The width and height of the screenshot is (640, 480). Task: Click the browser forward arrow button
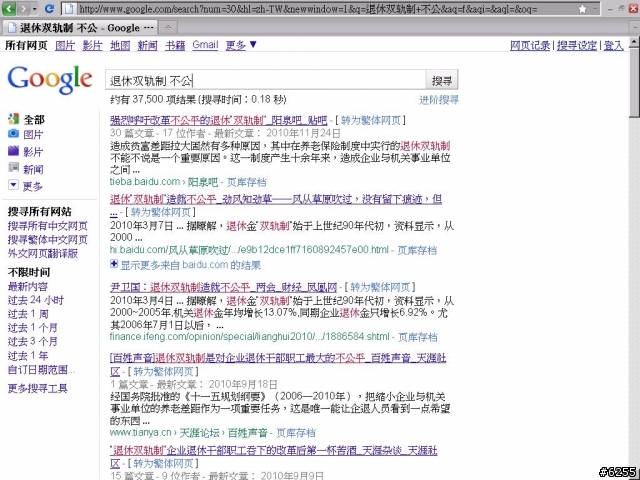coord(23,8)
